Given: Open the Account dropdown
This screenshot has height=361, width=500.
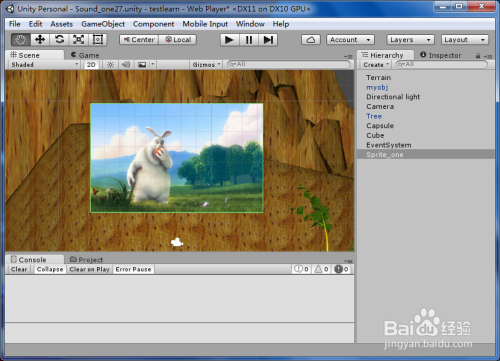Looking at the screenshot, I should (350, 40).
